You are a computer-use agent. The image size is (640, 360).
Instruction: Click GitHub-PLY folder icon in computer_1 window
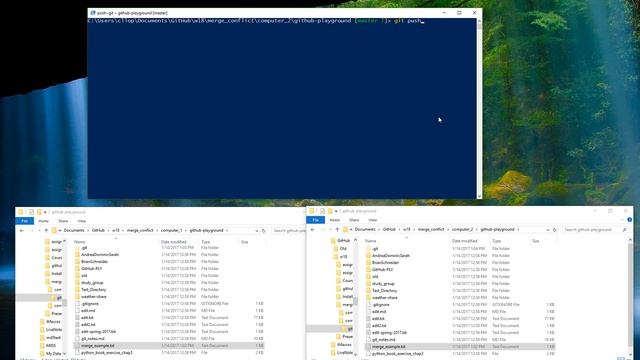[x=77, y=269]
